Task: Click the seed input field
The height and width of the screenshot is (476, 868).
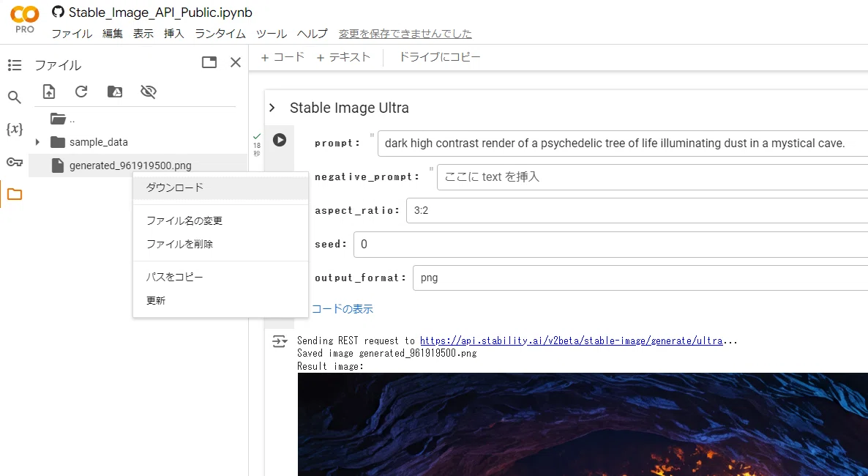Action: click(x=610, y=245)
